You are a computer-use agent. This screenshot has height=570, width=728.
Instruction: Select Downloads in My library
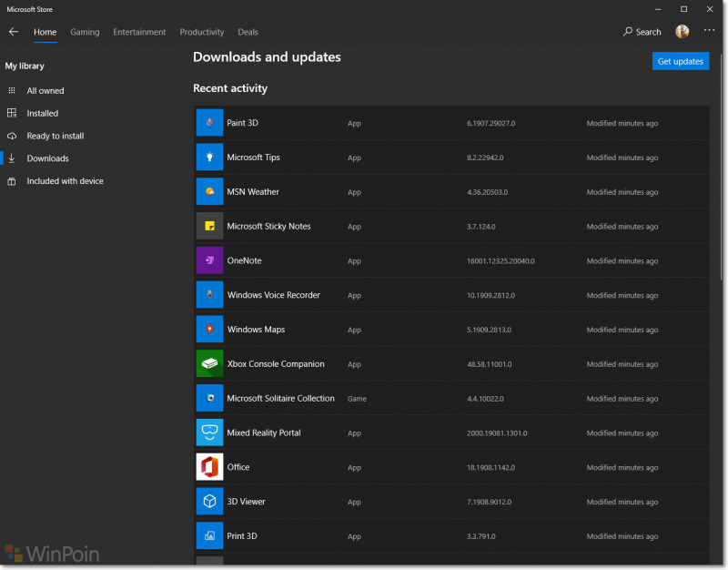tap(48, 158)
